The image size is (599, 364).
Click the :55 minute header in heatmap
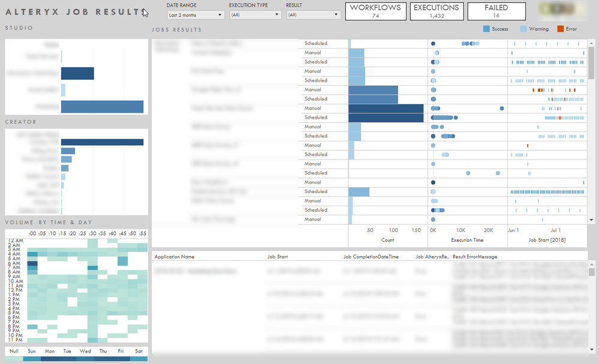[142, 233]
